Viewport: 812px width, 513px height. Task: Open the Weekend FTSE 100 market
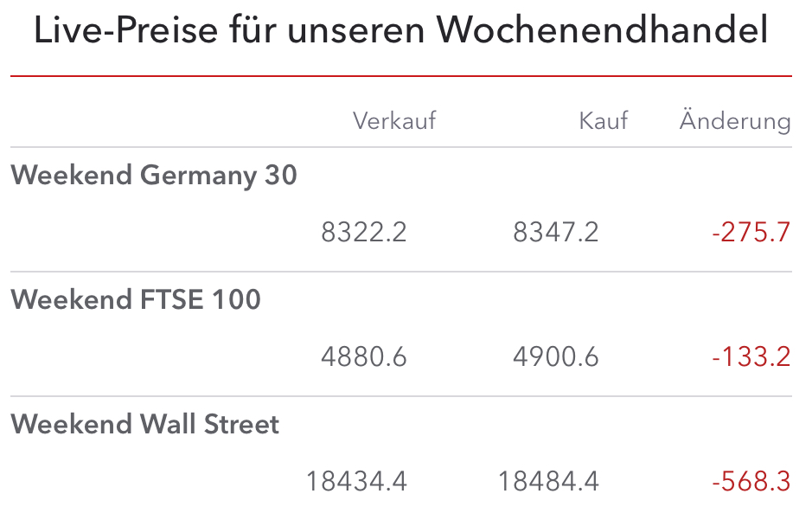click(136, 300)
